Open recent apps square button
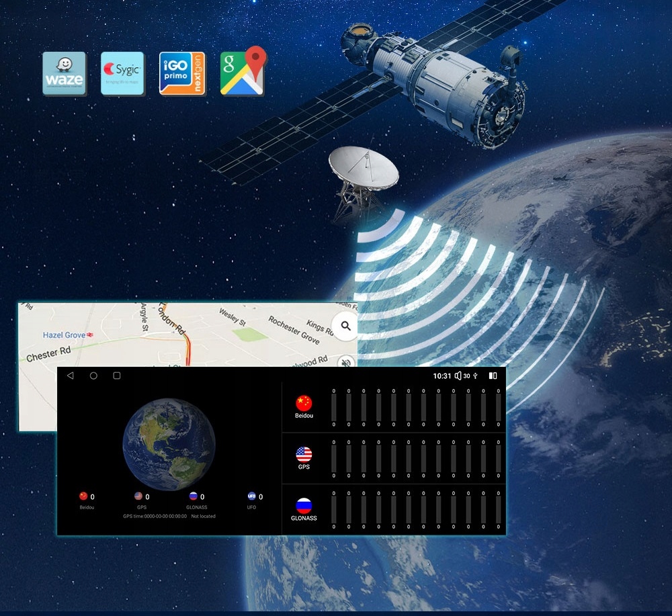The height and width of the screenshot is (616, 672). 116,376
